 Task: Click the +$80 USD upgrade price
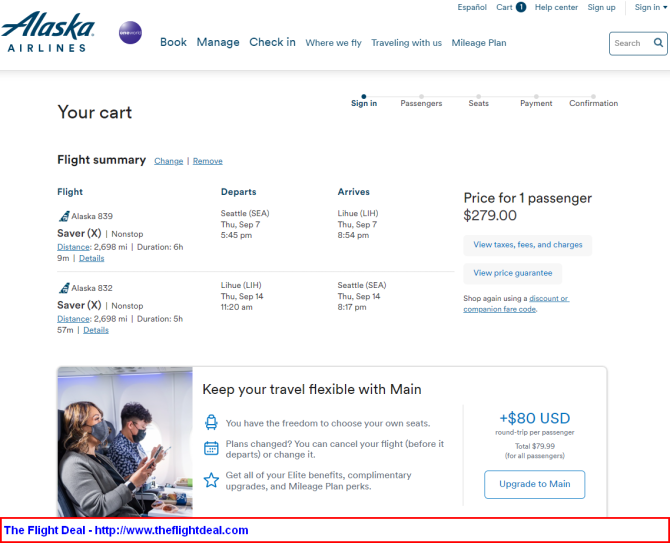[x=535, y=418]
